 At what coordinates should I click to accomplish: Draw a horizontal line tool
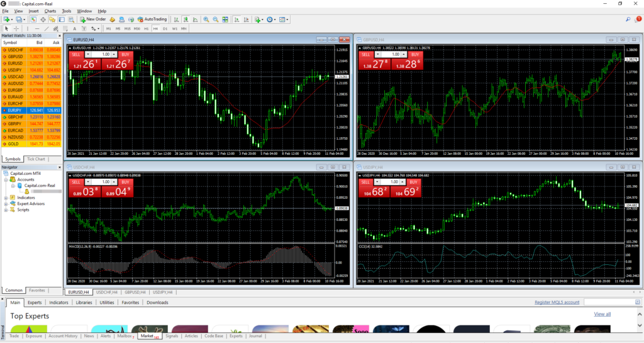[x=38, y=28]
